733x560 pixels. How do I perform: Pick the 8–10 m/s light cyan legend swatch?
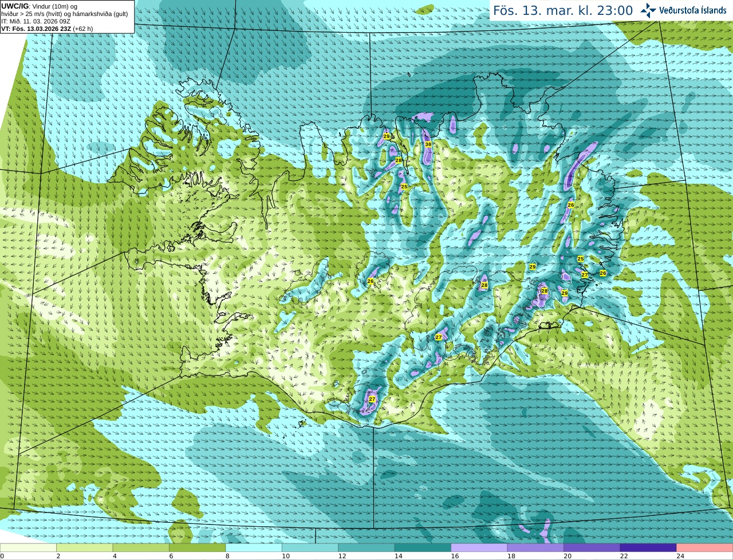click(x=254, y=548)
